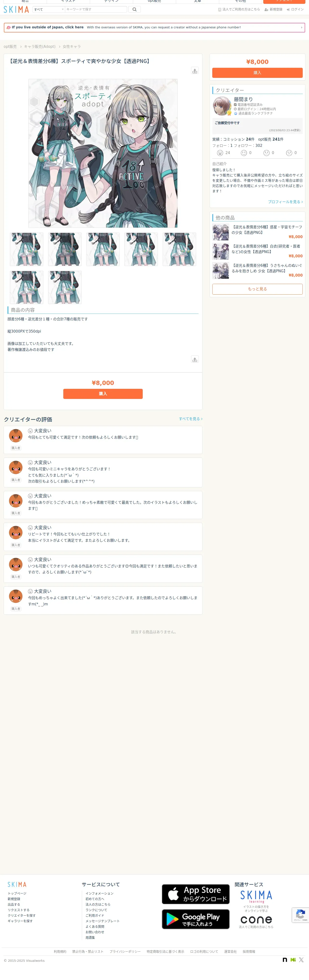Expand more products with もっと見る
Image resolution: width=309 pixels, height=980 pixels.
click(x=257, y=289)
